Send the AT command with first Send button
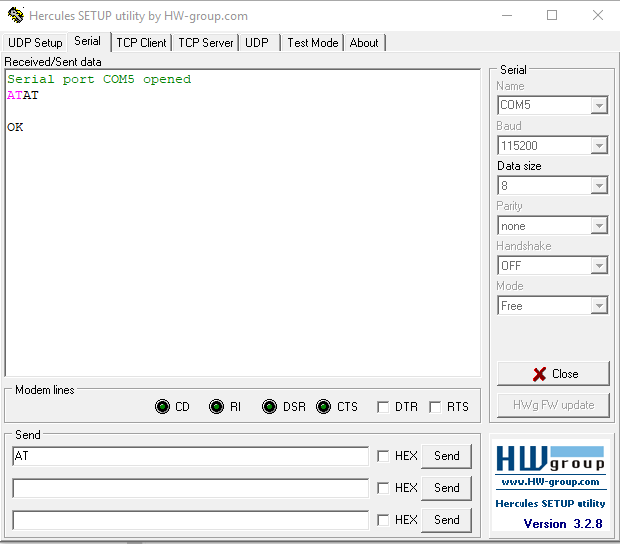The image size is (620, 544). tap(446, 456)
